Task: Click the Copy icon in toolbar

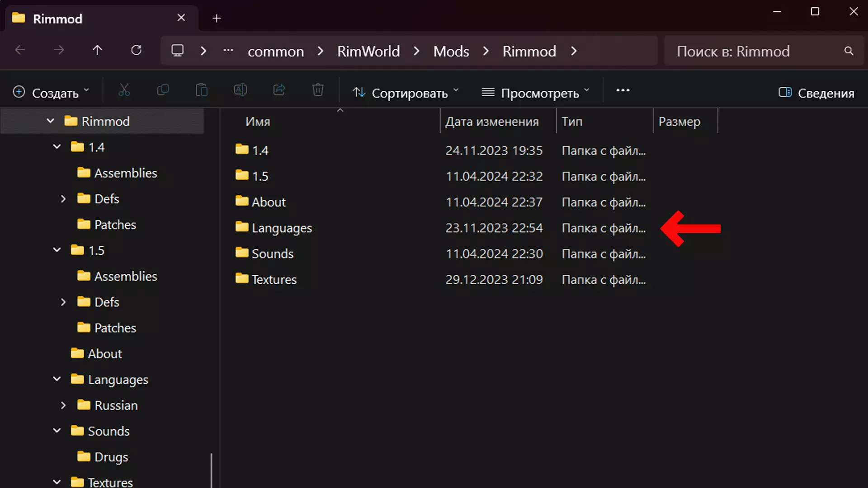Action: pyautogui.click(x=163, y=90)
